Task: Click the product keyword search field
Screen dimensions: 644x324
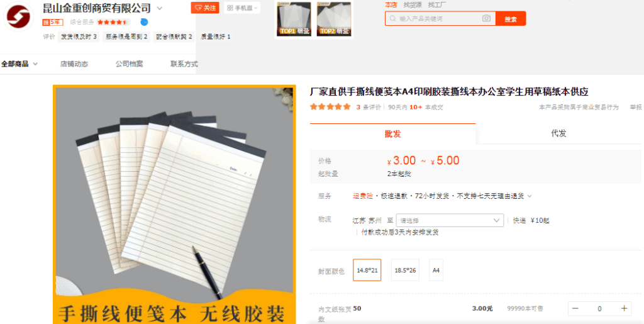Action: point(437,19)
